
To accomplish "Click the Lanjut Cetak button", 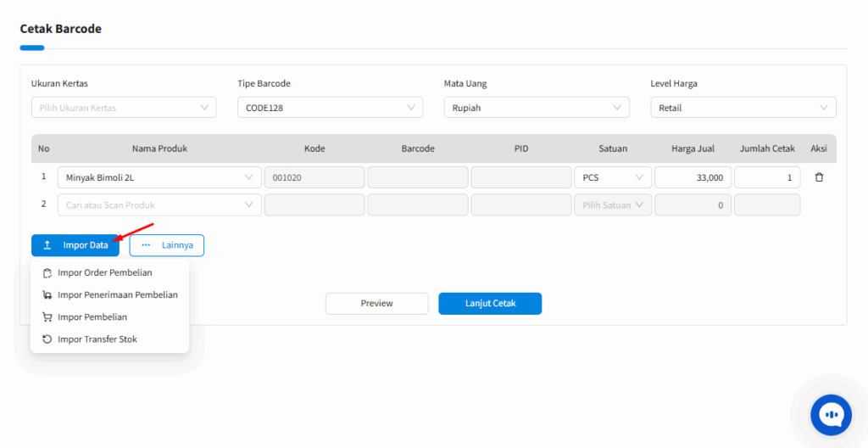I will pos(490,304).
